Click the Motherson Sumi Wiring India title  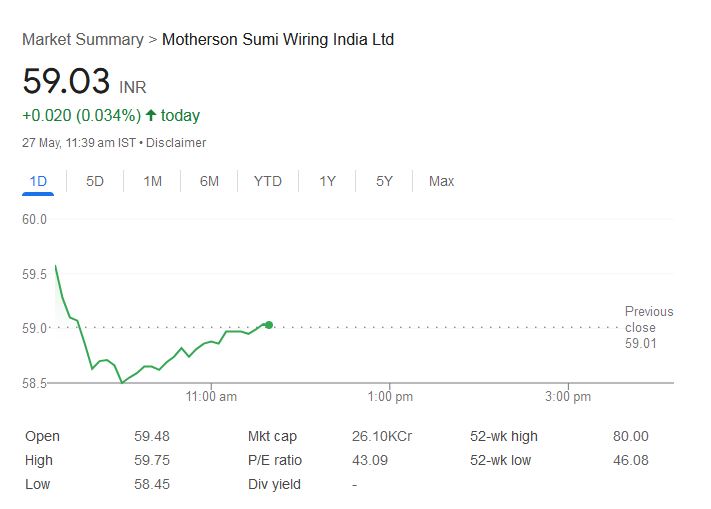[278, 40]
